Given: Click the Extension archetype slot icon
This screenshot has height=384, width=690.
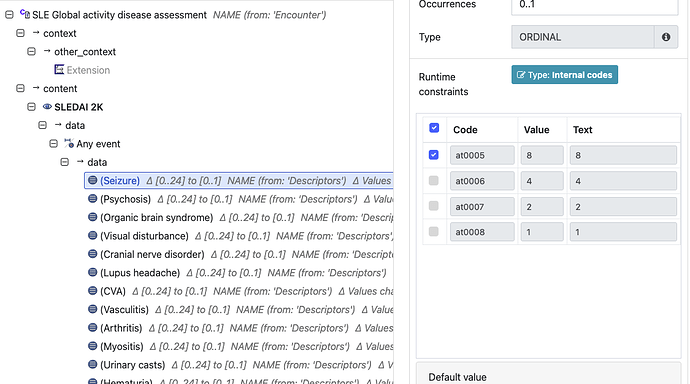Looking at the screenshot, I should pos(59,69).
